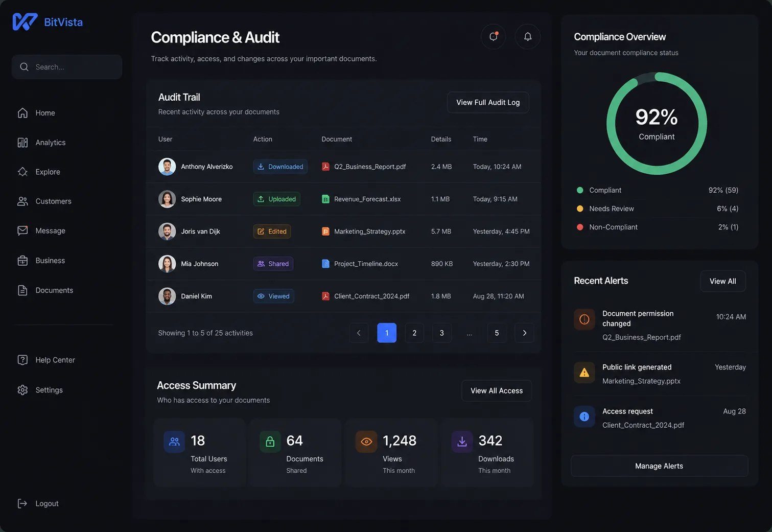This screenshot has height=532, width=772.
Task: Click the Documents file icon
Action: click(22, 290)
